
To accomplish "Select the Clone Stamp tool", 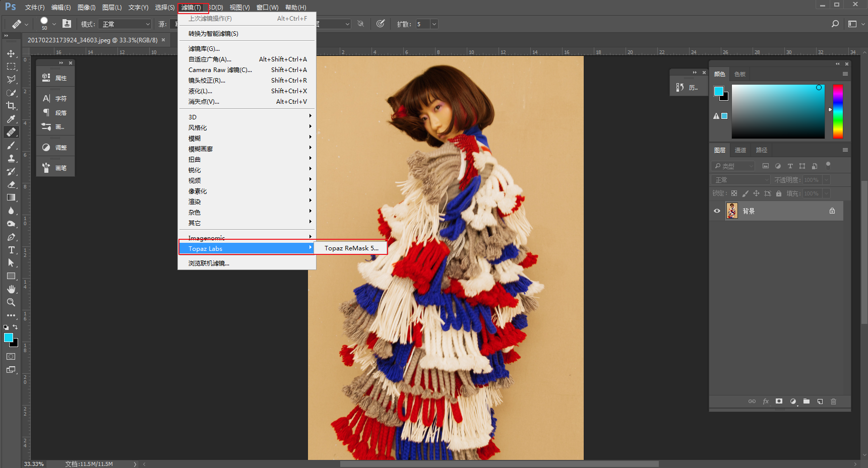I will click(11, 158).
